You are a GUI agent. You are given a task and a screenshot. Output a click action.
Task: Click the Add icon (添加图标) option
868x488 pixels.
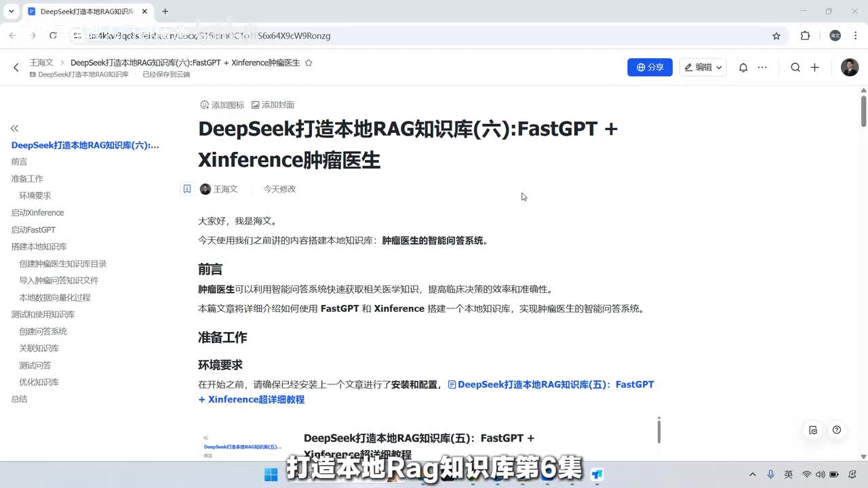click(222, 105)
